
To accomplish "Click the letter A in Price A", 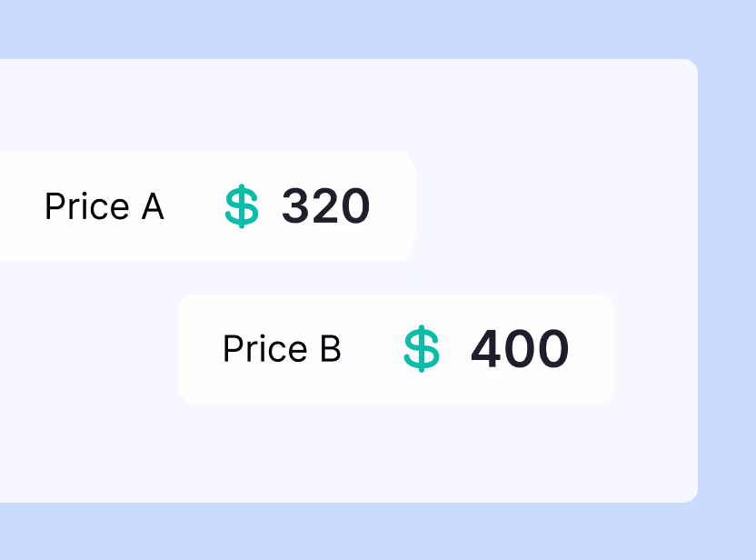I will coord(153,207).
